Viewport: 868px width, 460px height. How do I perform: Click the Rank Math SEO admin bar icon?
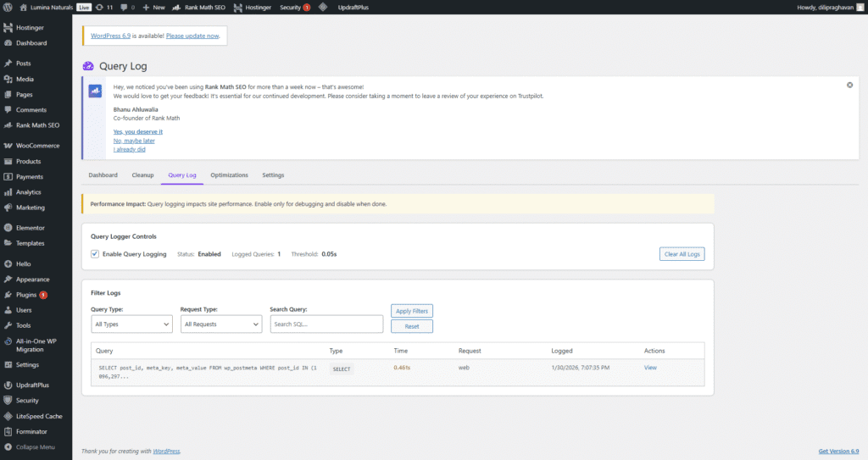(x=177, y=7)
